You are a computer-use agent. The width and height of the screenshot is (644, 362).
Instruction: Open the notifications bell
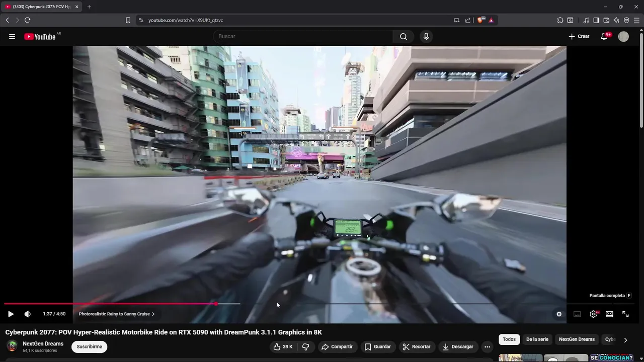(605, 36)
